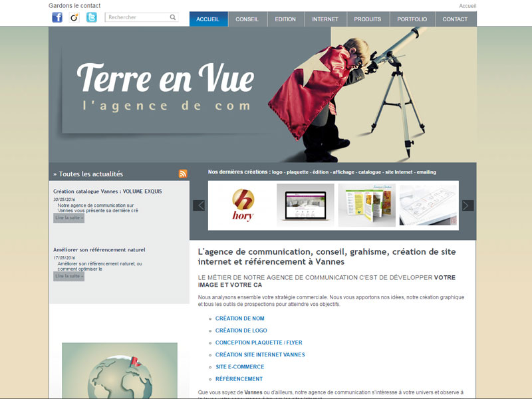This screenshot has height=399, width=532.
Task: Show previous creations with left carousel arrow
Action: tap(199, 205)
